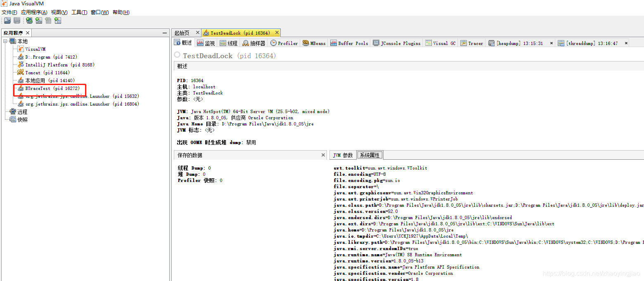Close the 起始页 tab
The height and width of the screenshot is (281, 644).
pos(197,32)
